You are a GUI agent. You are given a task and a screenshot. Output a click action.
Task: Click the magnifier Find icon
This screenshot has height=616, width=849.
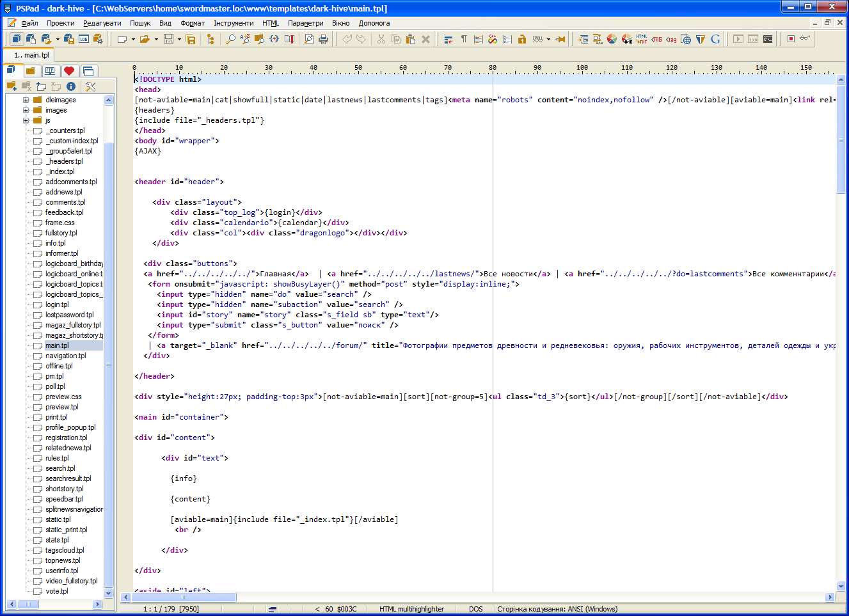pyautogui.click(x=230, y=39)
